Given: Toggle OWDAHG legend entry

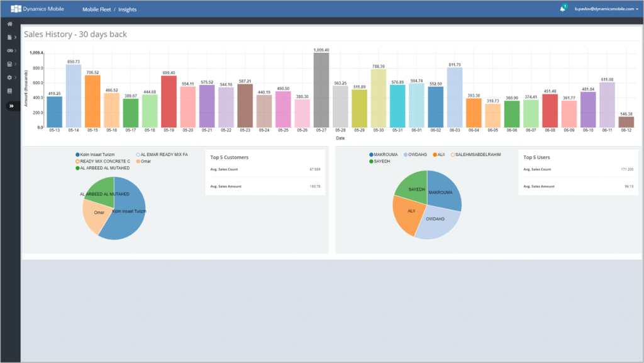Looking at the screenshot, I should 415,155.
